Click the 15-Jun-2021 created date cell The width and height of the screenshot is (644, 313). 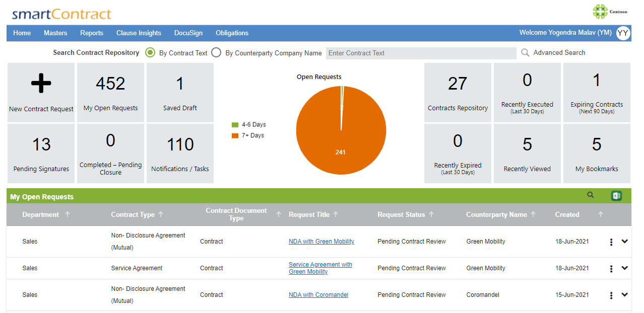coord(572,295)
